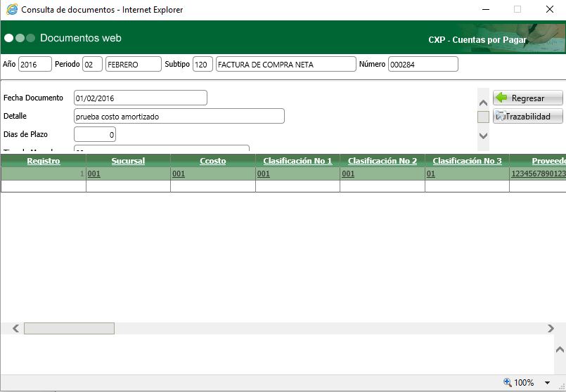Minimize the Consulta de documentos window
Viewport: 566px width, 392px height.
(x=486, y=9)
